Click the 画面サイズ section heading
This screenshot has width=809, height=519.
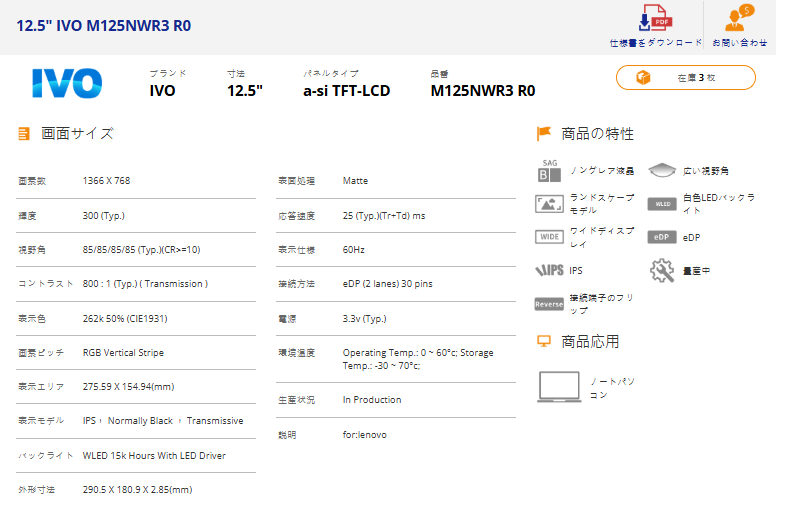[77, 134]
